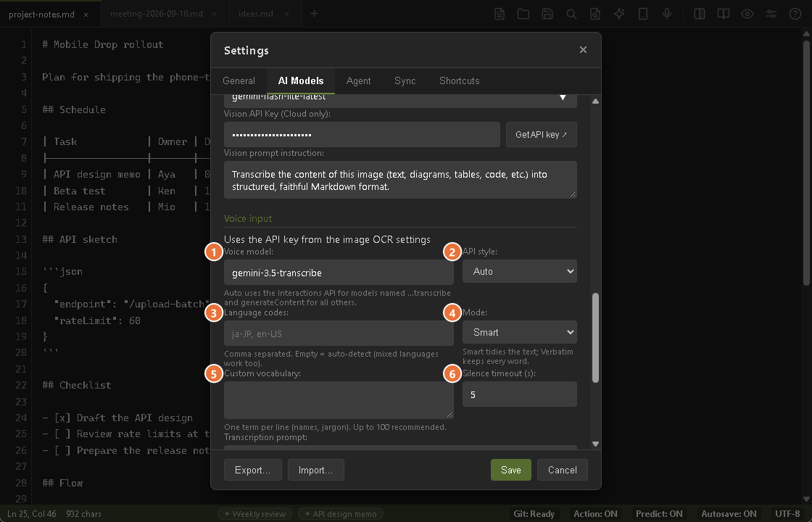Switch to the General settings tab
Screen dimensions: 812x522
point(239,80)
